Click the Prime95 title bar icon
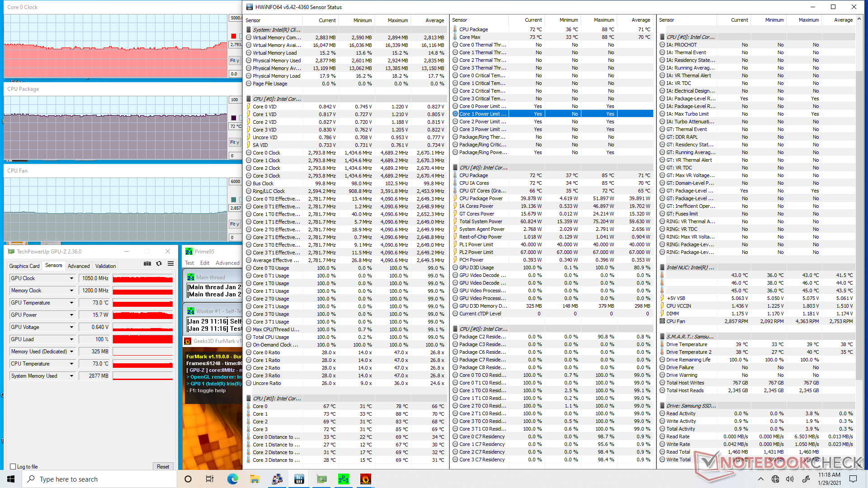The image size is (868, 488). click(x=189, y=252)
